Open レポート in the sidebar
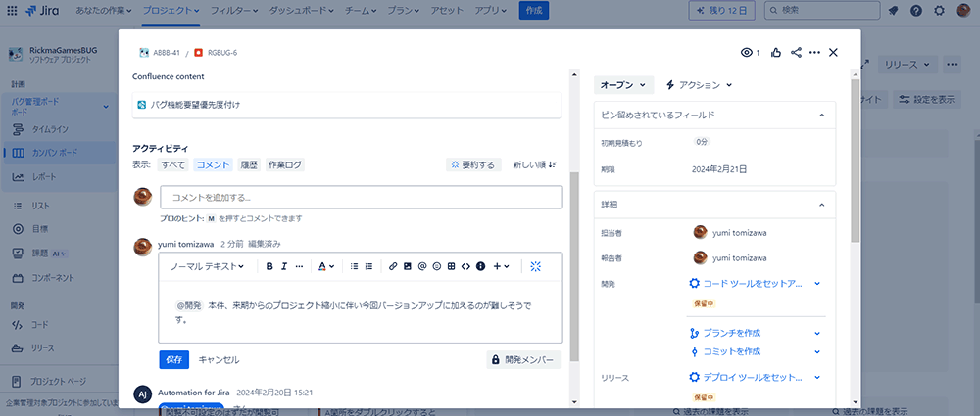The height and width of the screenshot is (416, 980). click(x=44, y=177)
